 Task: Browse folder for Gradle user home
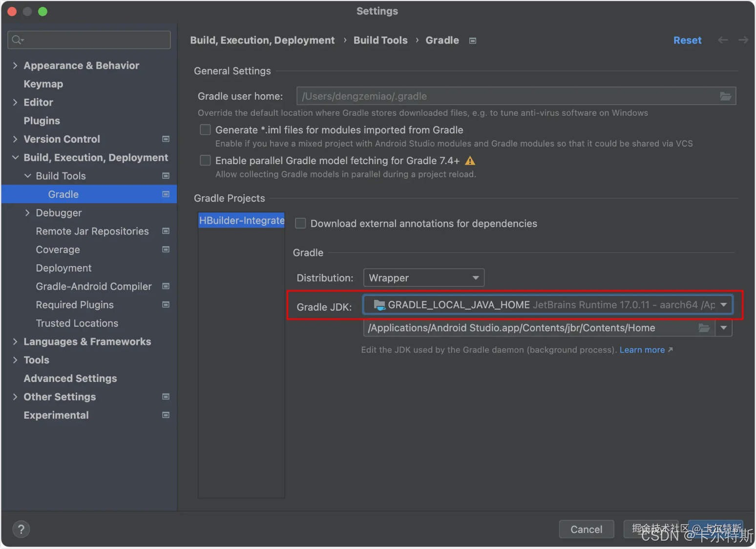726,96
